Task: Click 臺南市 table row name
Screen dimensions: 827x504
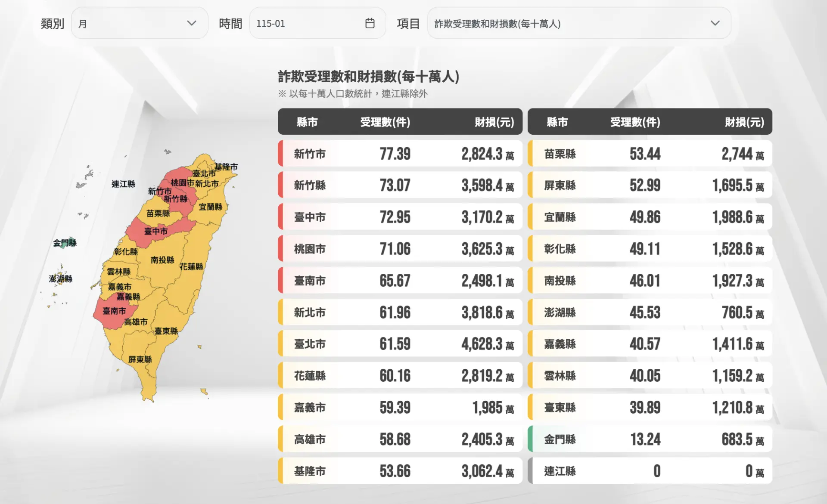Action: (x=310, y=281)
